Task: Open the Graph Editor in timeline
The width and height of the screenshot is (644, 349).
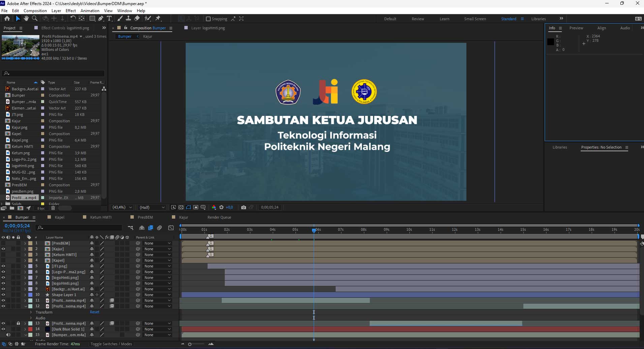Action: tap(171, 228)
